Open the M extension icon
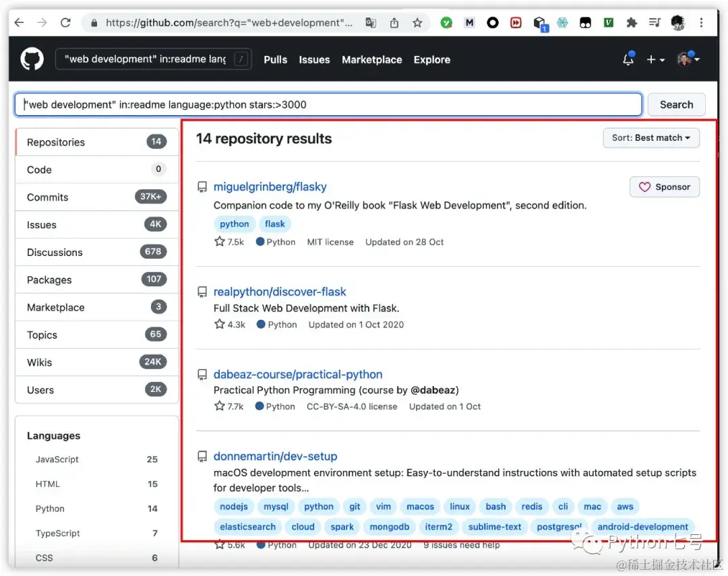Image resolution: width=728 pixels, height=576 pixels. click(469, 23)
